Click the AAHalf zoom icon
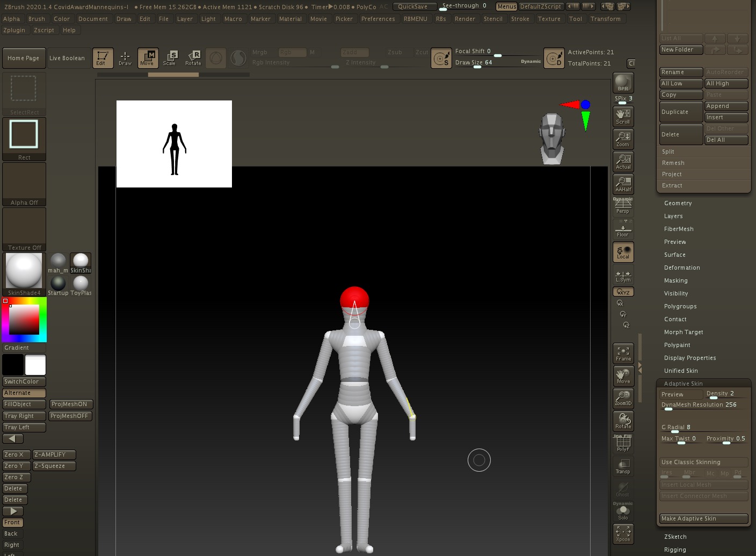The image size is (756, 556). 623,184
